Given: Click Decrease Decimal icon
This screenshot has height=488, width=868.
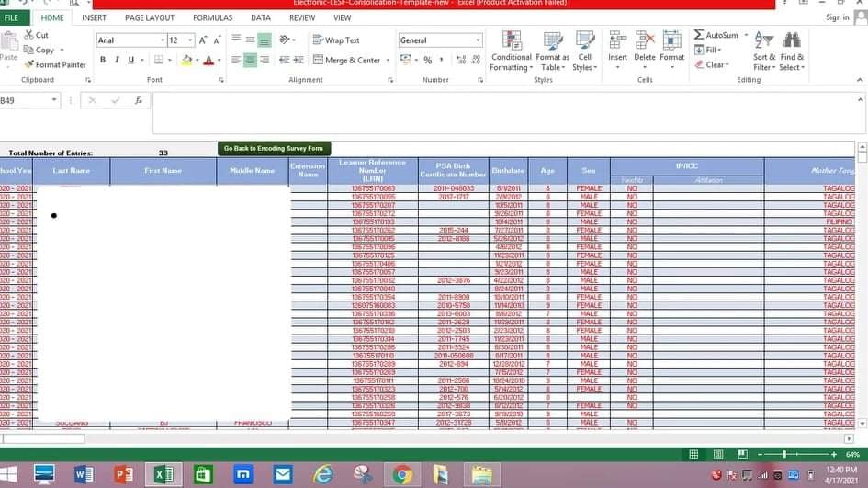Looking at the screenshot, I should (x=476, y=60).
